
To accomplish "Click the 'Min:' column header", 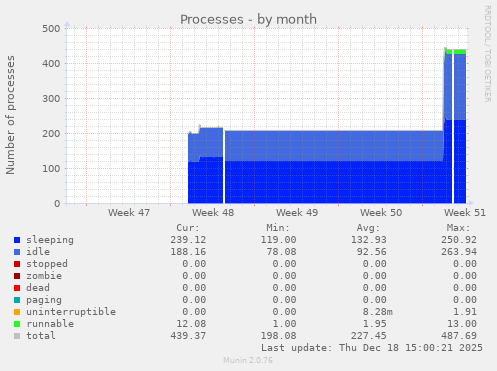I will click(278, 228).
